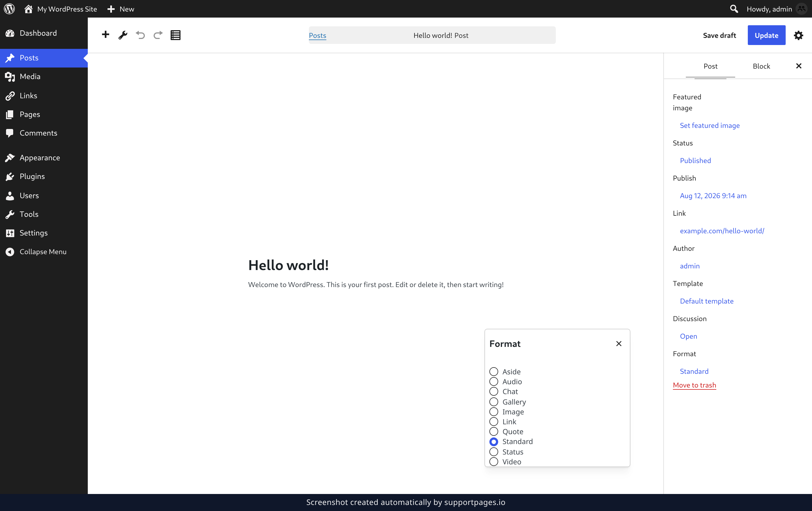Select the Aside format radio button

[494, 372]
